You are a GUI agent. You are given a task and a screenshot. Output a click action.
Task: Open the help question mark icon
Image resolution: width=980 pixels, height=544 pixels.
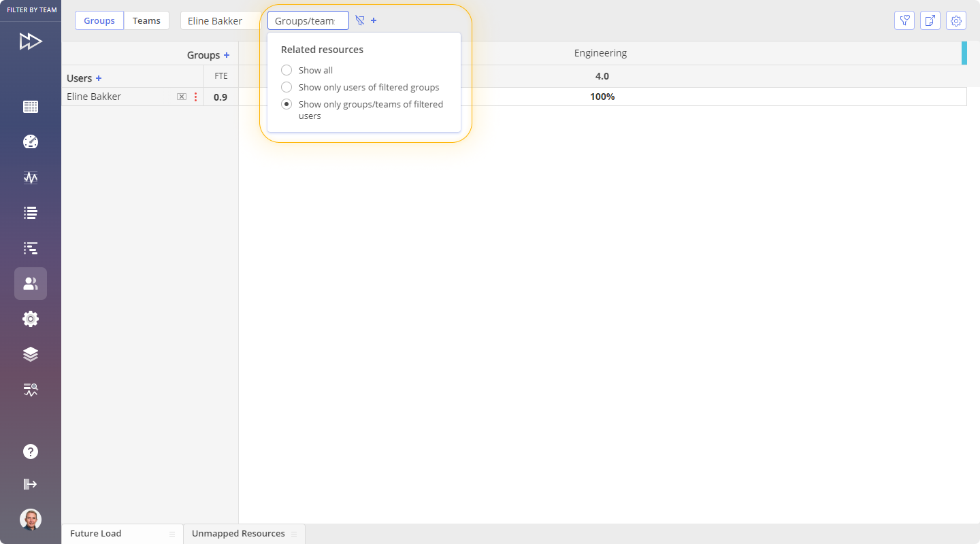[31, 452]
